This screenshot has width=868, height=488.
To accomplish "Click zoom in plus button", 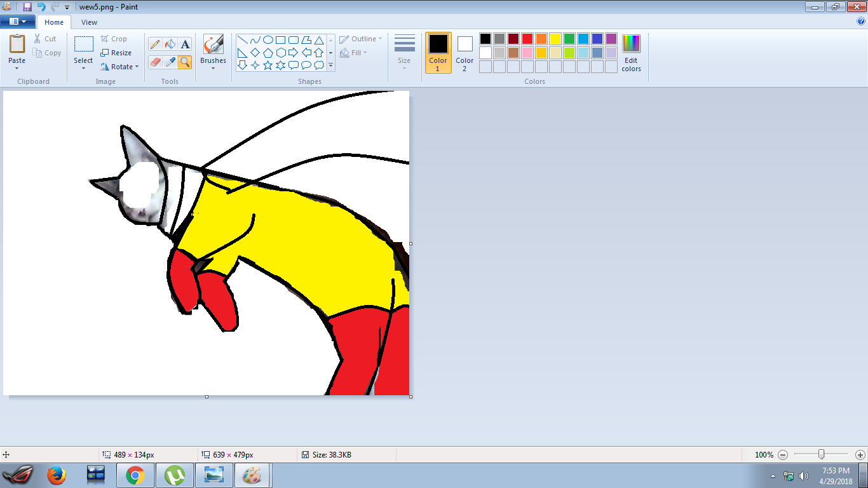I will (860, 455).
